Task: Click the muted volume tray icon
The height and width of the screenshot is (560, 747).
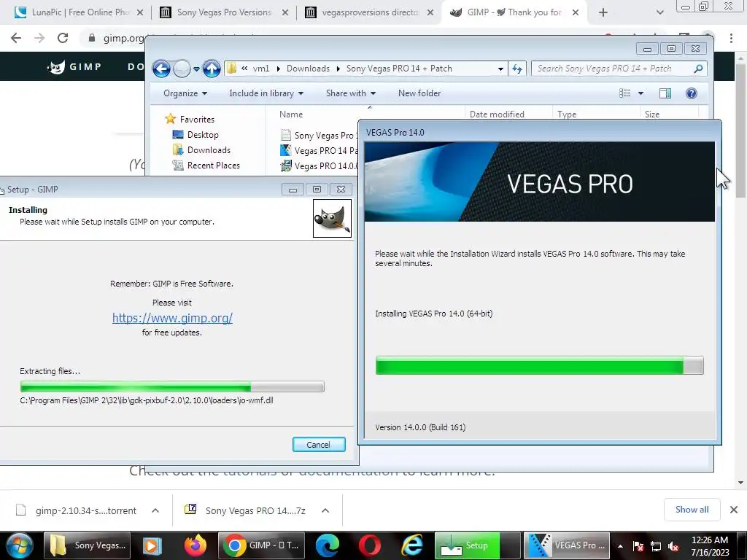Action: (673, 547)
